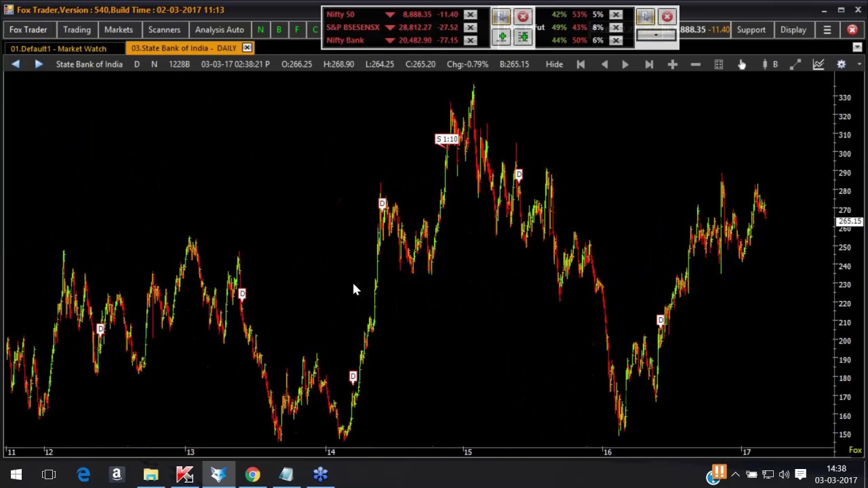
Task: Remove Nifty Bank ticker row
Action: pos(470,41)
